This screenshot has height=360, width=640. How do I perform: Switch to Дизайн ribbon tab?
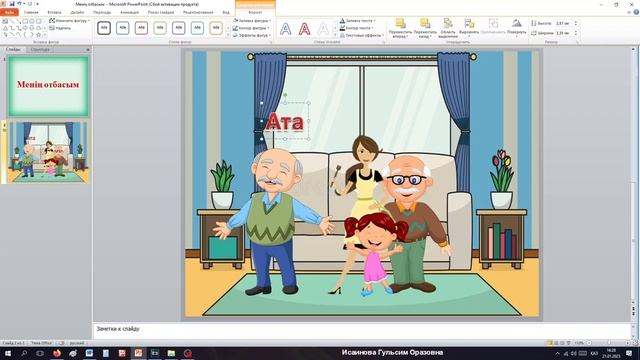[x=77, y=12]
